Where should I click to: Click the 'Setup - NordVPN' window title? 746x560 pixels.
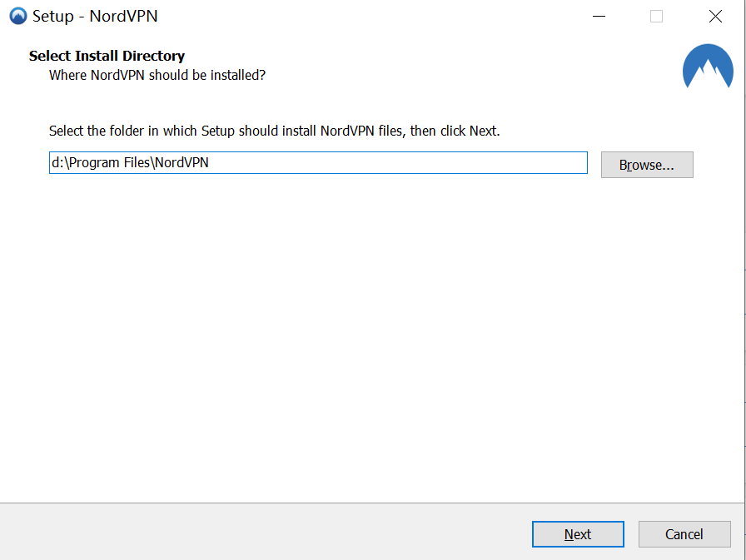pyautogui.click(x=95, y=16)
